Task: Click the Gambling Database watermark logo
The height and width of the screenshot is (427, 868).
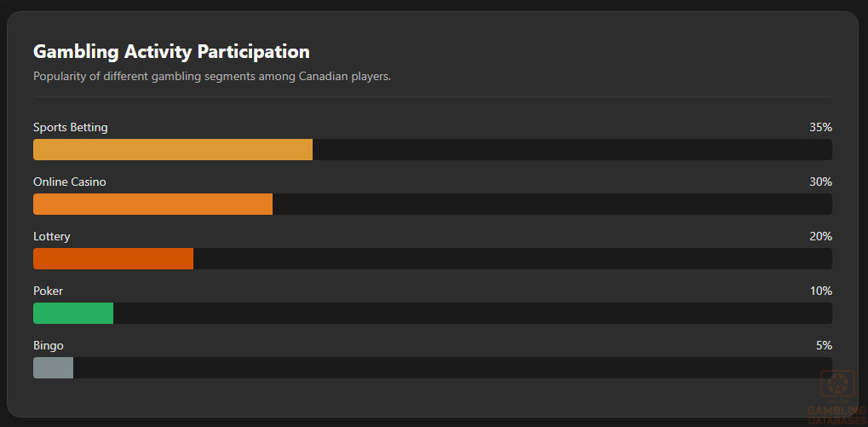Action: [836, 398]
